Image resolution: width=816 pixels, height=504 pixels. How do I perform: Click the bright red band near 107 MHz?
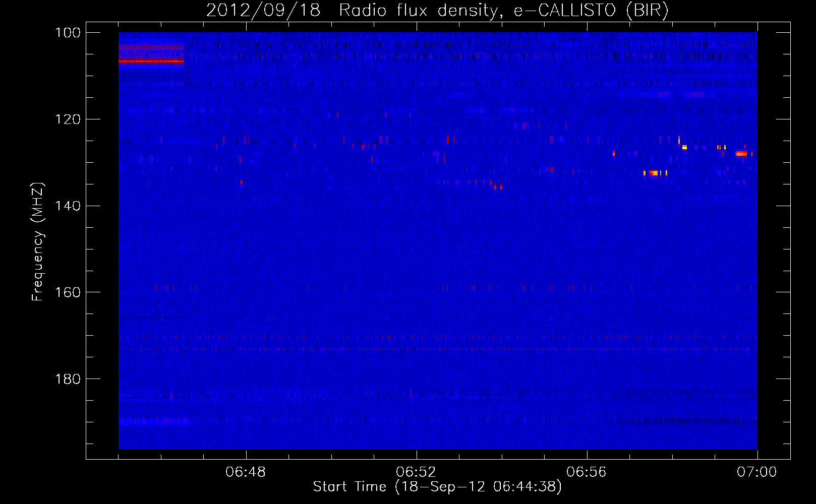point(151,61)
